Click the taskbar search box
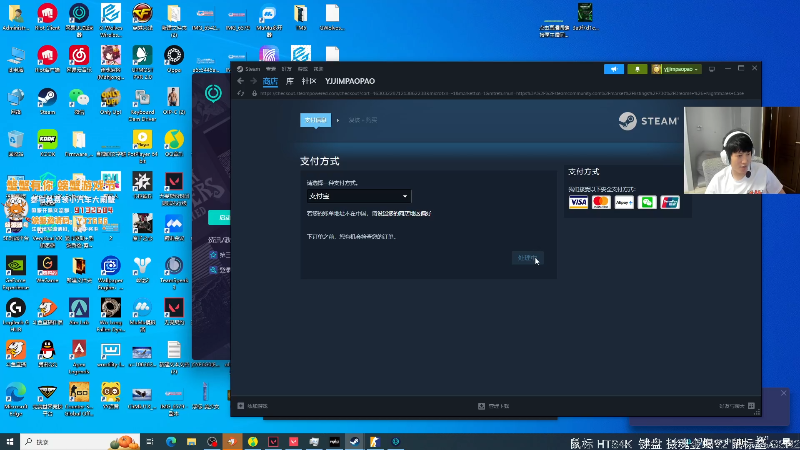Screen dimensions: 800x450 click(x=80, y=441)
